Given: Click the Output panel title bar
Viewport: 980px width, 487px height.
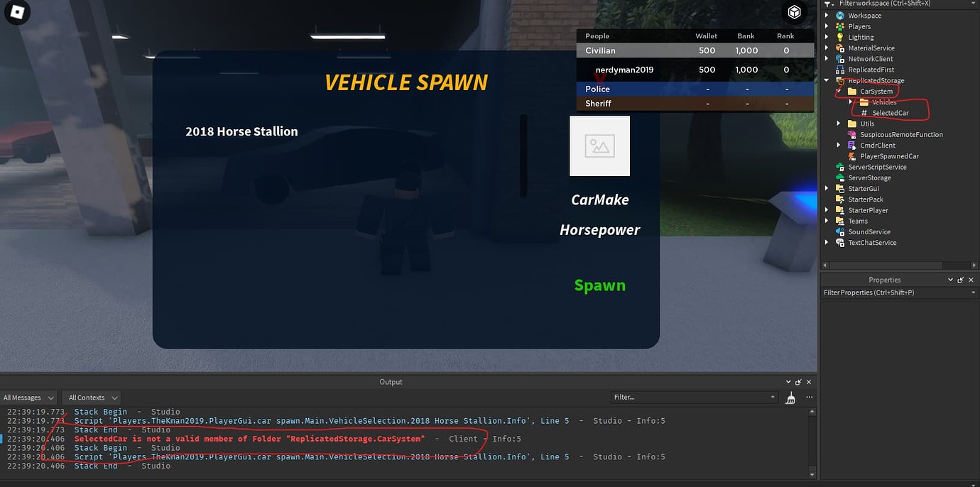Looking at the screenshot, I should 391,382.
